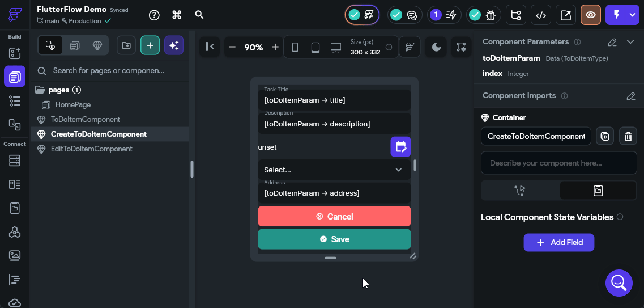Open the Widget Palette sidebar icon

coord(15,53)
